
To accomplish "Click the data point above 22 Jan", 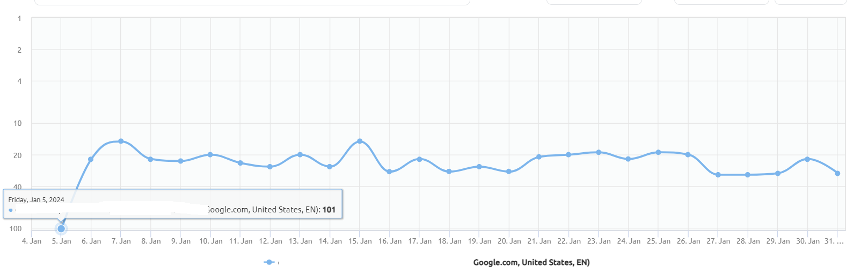I will (568, 155).
